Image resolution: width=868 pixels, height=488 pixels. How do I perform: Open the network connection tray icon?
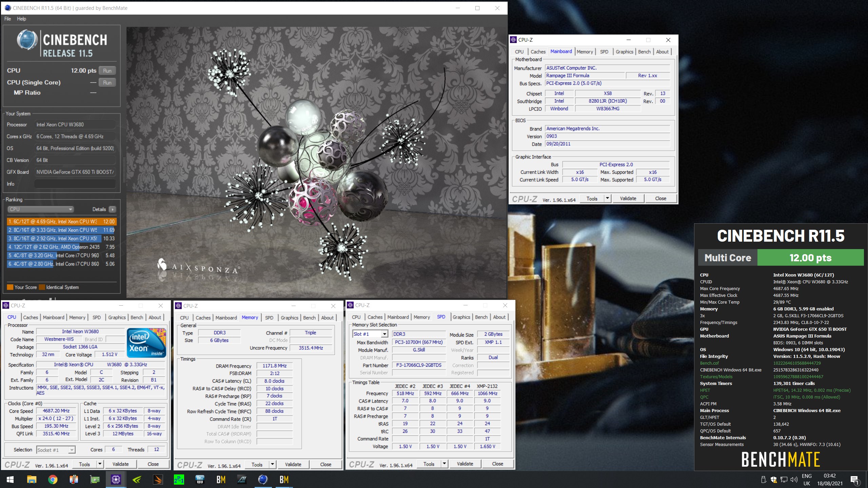[x=784, y=480]
